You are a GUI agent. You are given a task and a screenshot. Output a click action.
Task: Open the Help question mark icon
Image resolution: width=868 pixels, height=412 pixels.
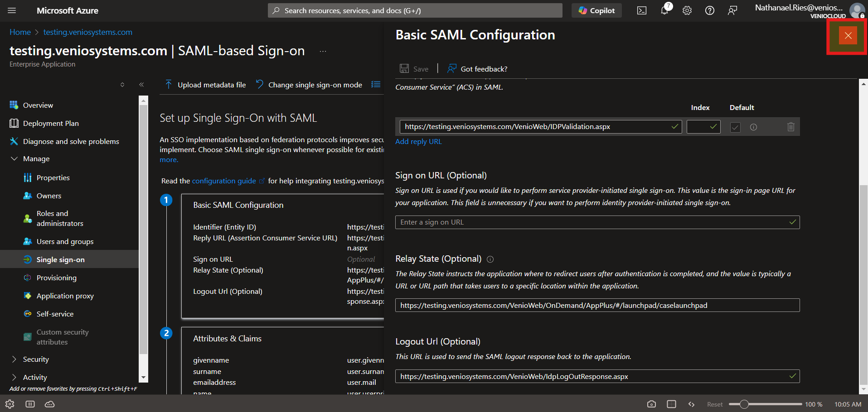pos(710,10)
